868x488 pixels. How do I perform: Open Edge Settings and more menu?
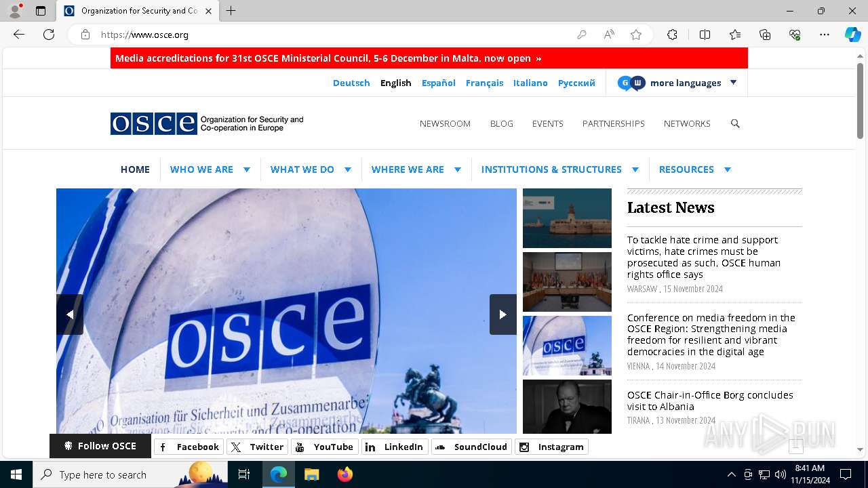pos(825,35)
